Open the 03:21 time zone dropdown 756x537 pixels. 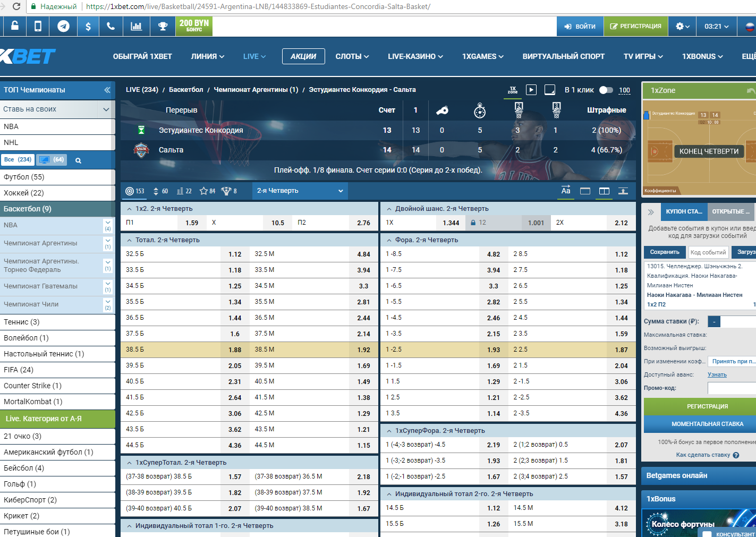tap(717, 26)
